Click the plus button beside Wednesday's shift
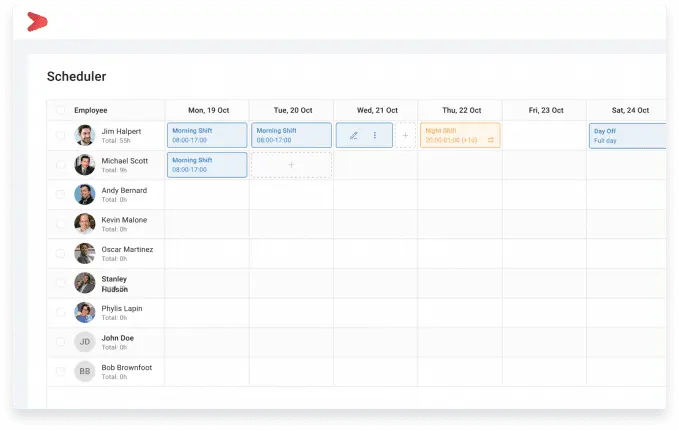Image resolution: width=679 pixels, height=430 pixels. point(405,136)
